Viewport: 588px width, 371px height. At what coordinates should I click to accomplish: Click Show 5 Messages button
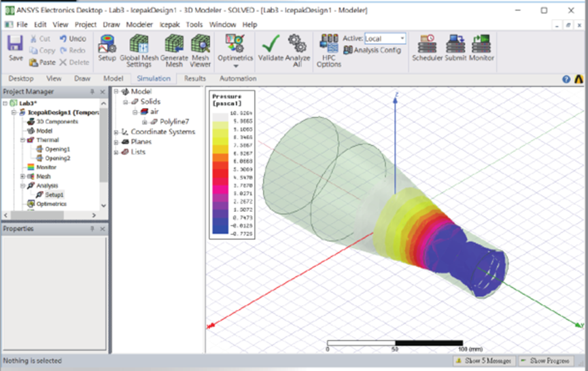(484, 361)
